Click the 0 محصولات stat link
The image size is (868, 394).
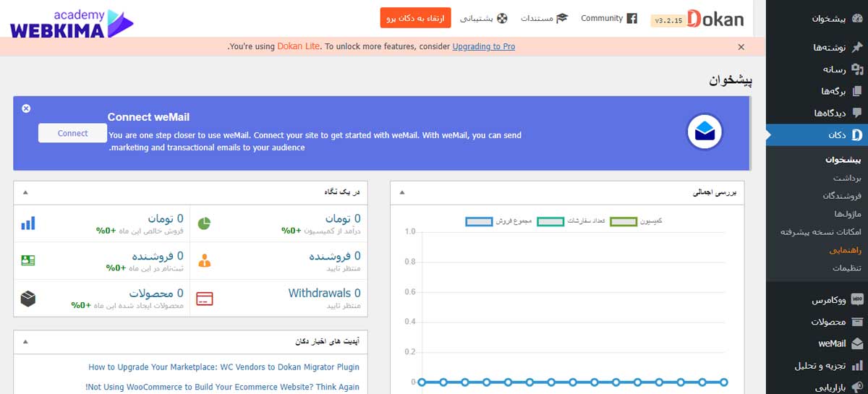coord(156,293)
